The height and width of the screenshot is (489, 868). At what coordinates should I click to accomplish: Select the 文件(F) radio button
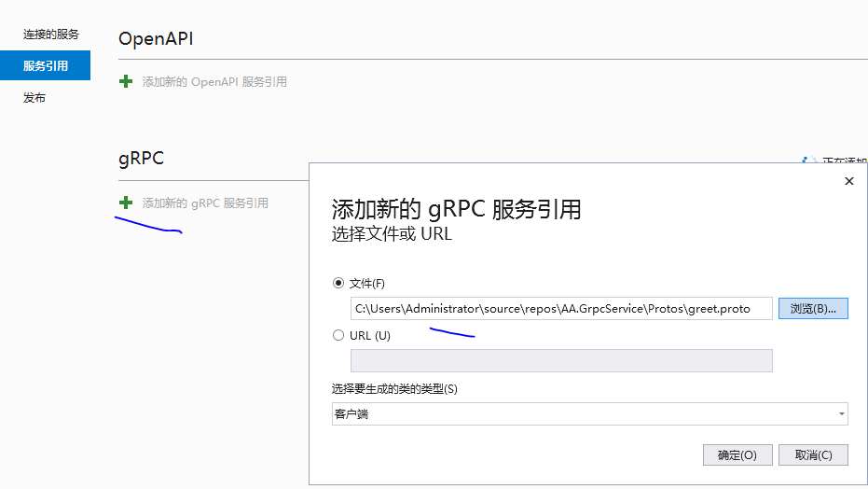point(338,283)
